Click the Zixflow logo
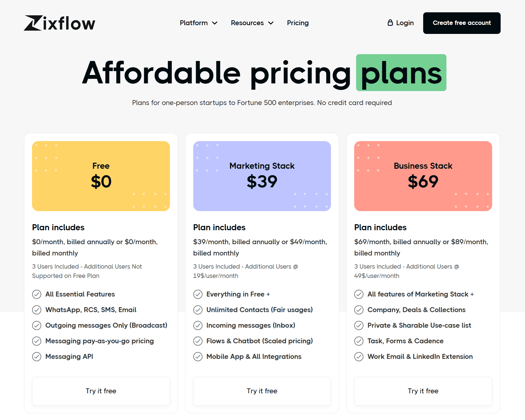This screenshot has height=420, width=525. click(59, 23)
